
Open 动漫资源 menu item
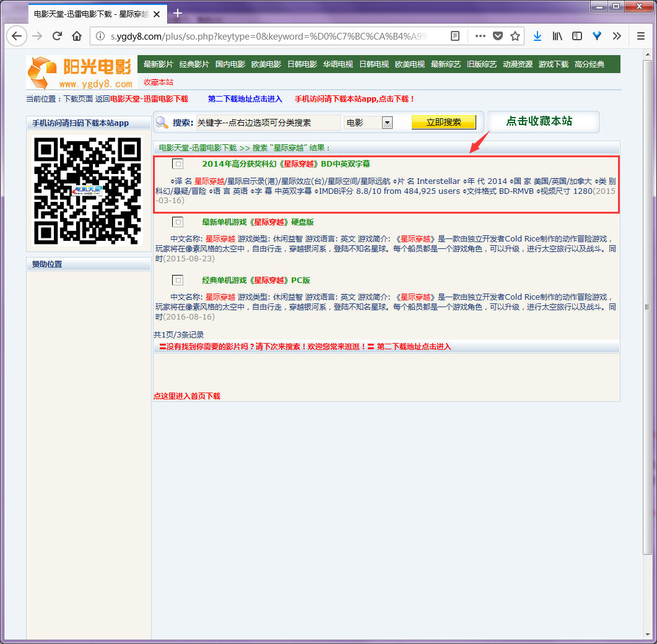(x=518, y=64)
